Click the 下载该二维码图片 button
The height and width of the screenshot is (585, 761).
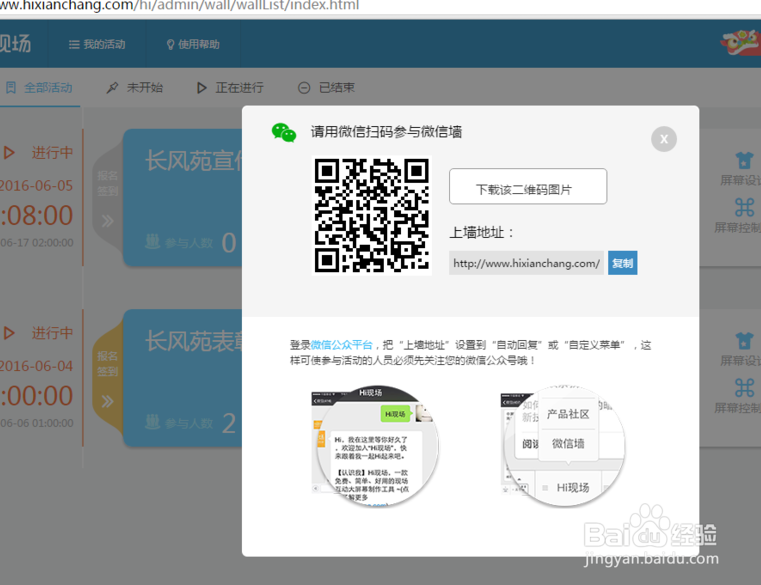tap(528, 186)
